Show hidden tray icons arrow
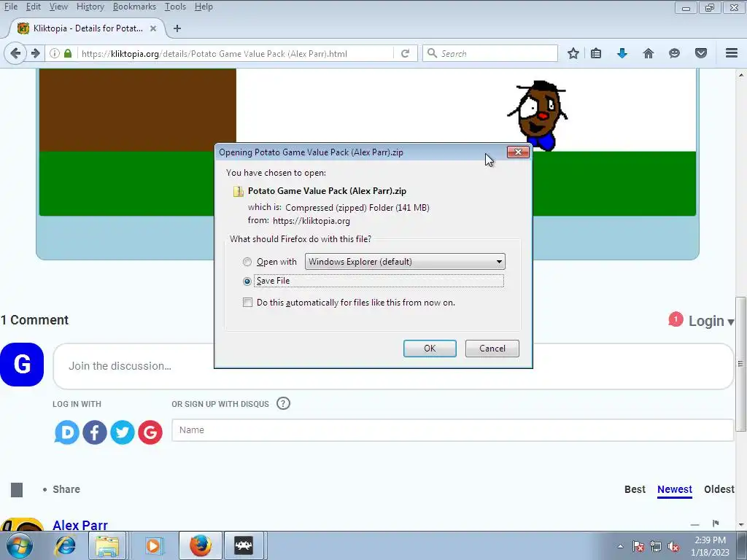Screen dimensions: 747x560 click(x=620, y=547)
